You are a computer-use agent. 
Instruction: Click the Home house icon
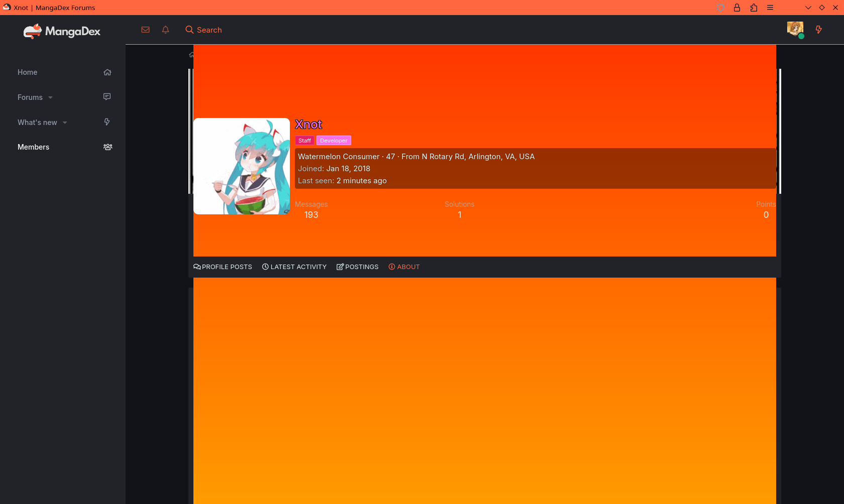point(107,72)
